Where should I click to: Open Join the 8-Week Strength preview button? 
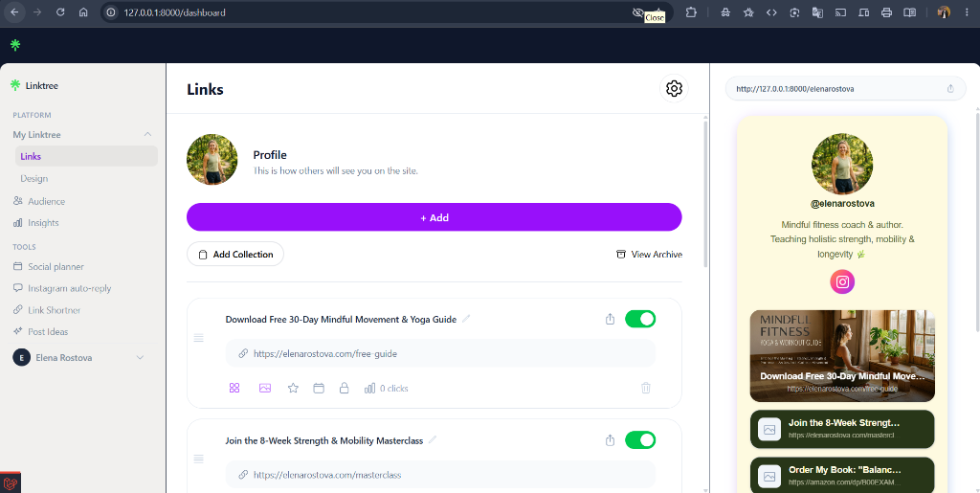pos(842,429)
